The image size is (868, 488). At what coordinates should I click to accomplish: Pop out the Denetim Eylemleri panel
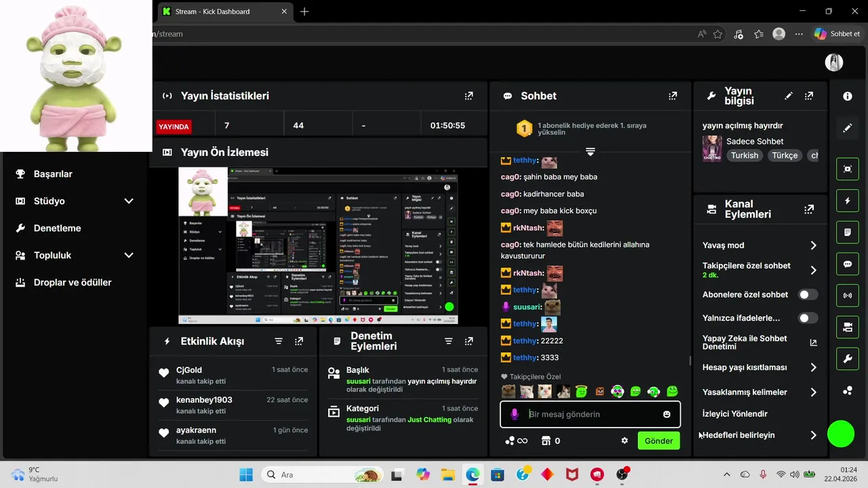(x=469, y=342)
